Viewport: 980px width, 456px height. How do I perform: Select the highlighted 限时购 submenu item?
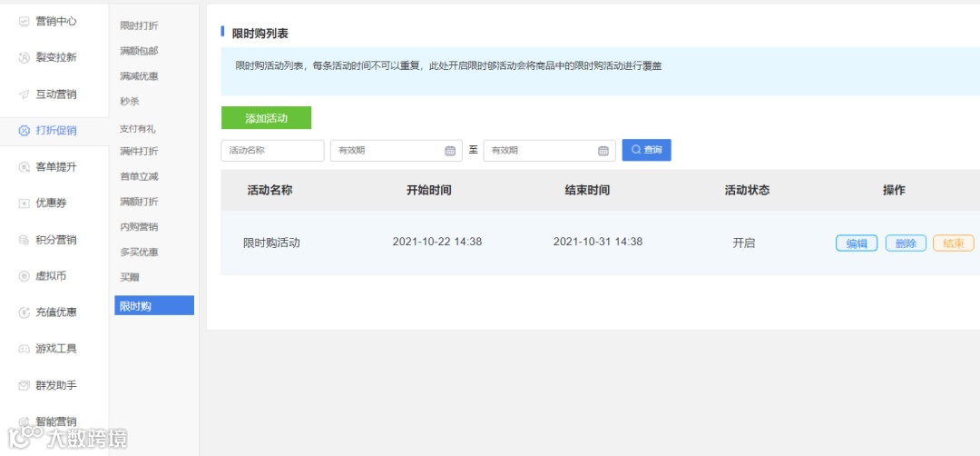(154, 305)
